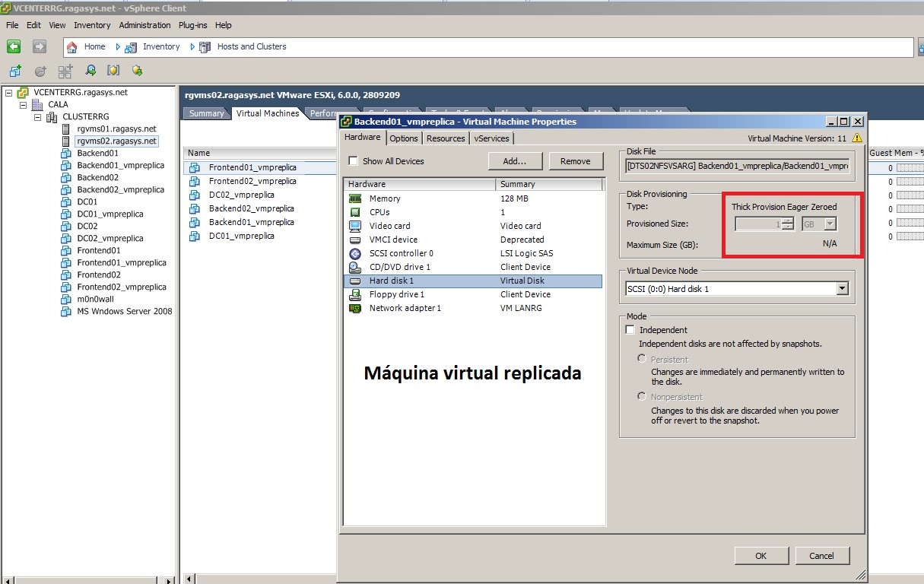Open the Virtual Device Node dropdown

[842, 289]
